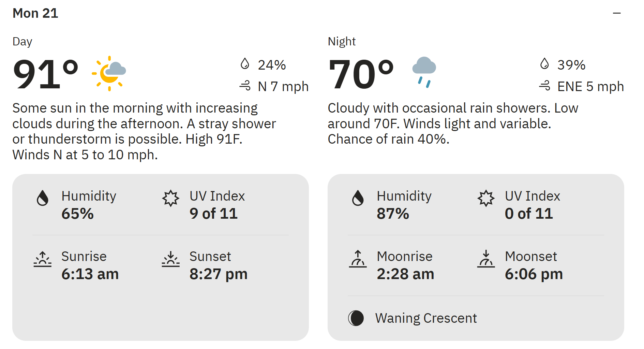Click the Moonrise icon
This screenshot has height=349, width=644.
point(358,259)
